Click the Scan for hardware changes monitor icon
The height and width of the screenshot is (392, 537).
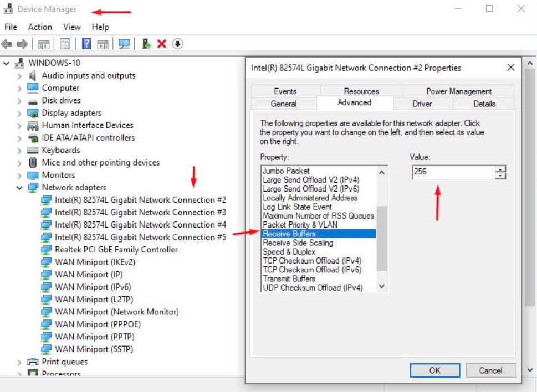pos(124,44)
